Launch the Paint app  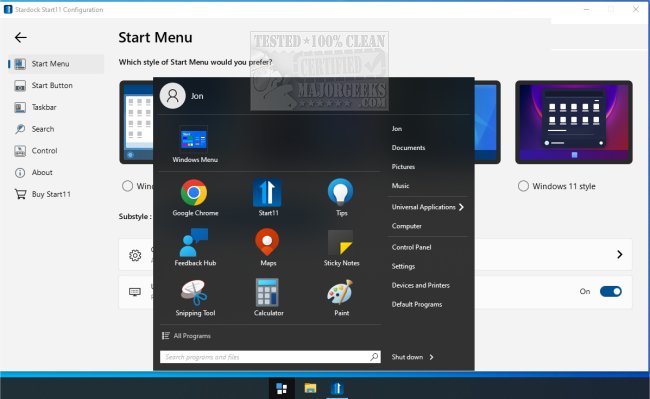[x=341, y=298]
